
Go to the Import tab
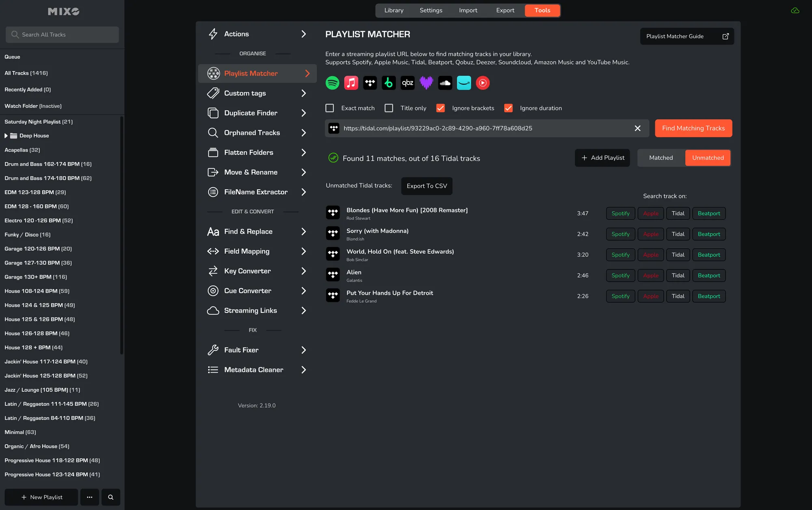468,11
